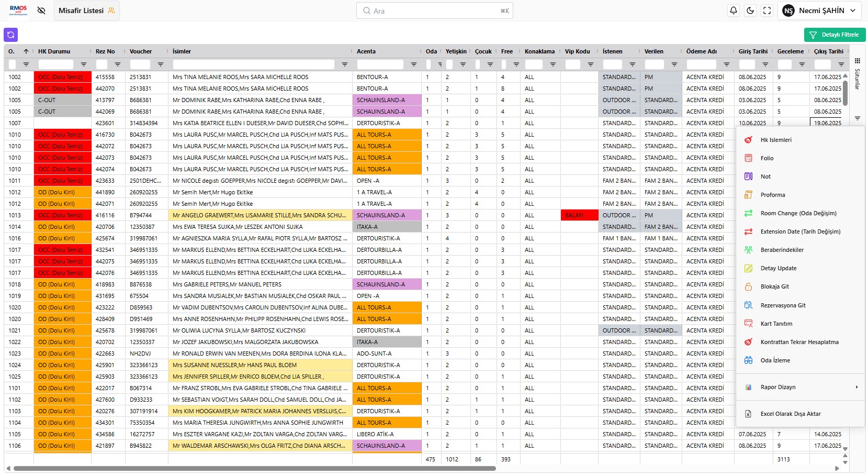Click the filter icon under the İsimler column
This screenshot has width=868, height=475.
[x=344, y=64]
